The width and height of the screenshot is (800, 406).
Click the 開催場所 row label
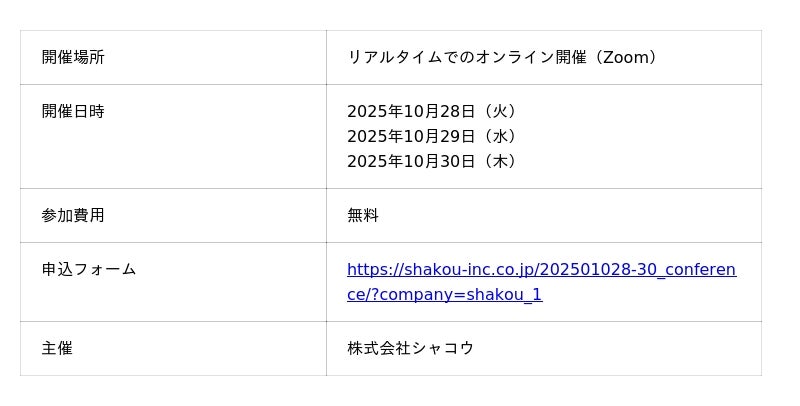[73, 57]
